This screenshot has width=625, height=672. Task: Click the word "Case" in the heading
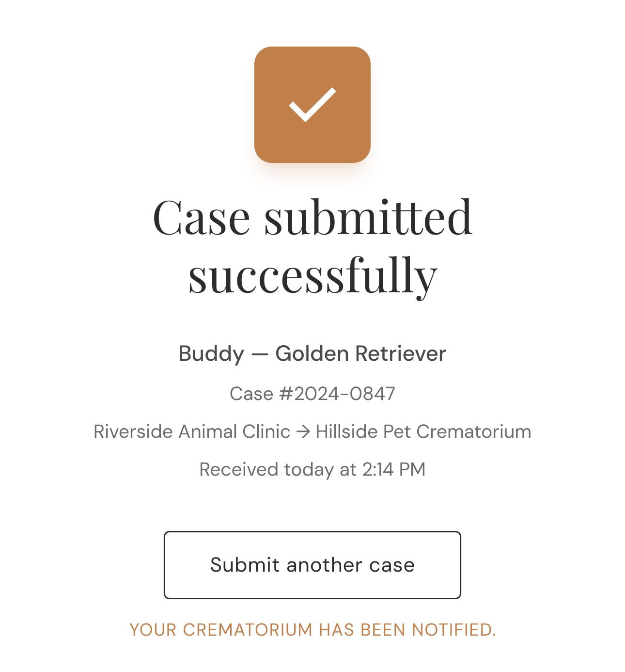point(202,218)
